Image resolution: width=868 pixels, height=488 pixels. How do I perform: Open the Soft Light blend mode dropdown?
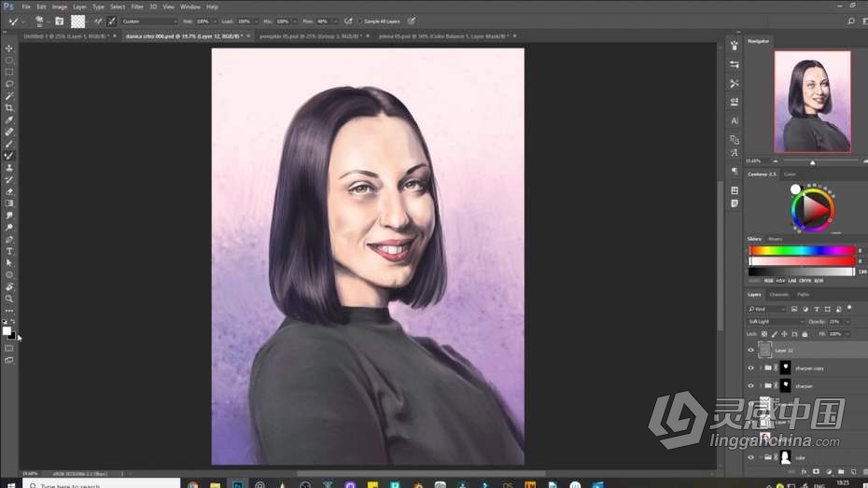coord(774,321)
